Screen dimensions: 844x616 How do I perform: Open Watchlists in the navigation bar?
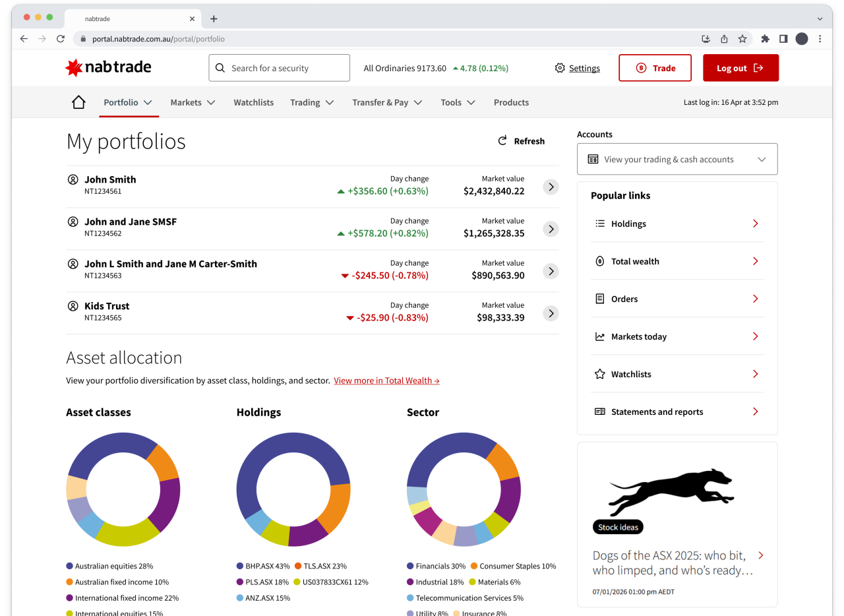[254, 102]
